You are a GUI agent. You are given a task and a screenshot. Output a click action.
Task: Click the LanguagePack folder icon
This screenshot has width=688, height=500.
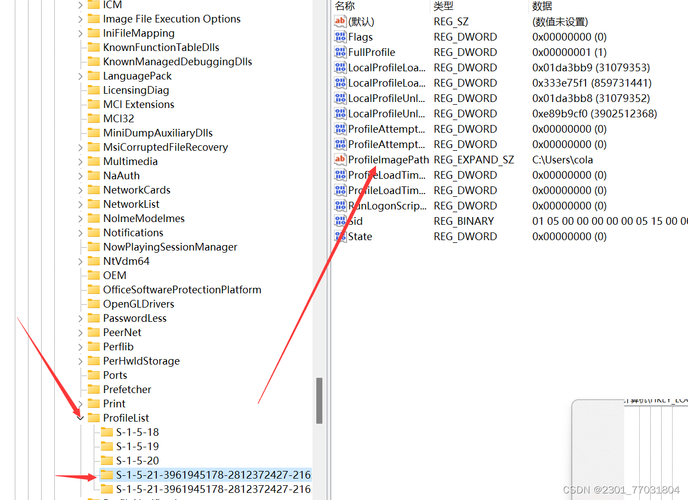[93, 76]
